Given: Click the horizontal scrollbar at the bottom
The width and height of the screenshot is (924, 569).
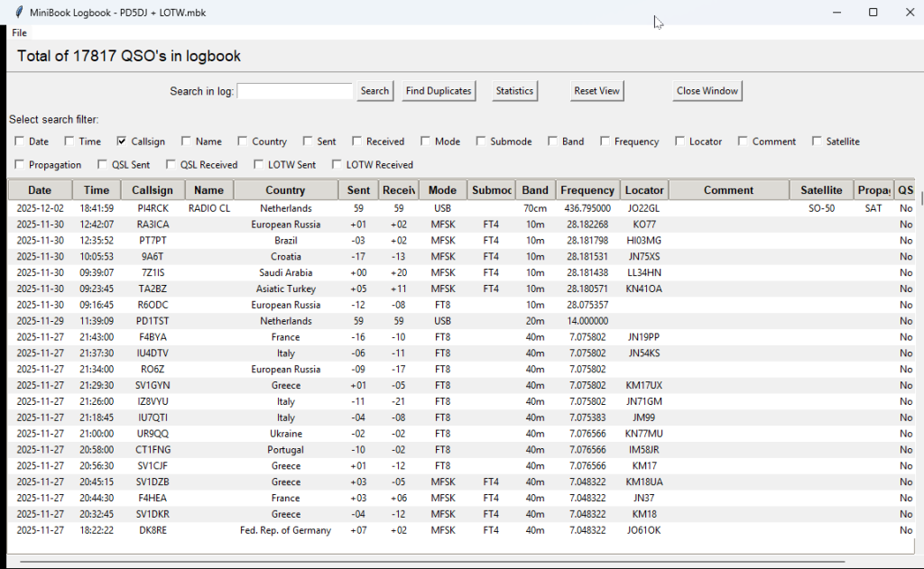Looking at the screenshot, I should [x=431, y=562].
